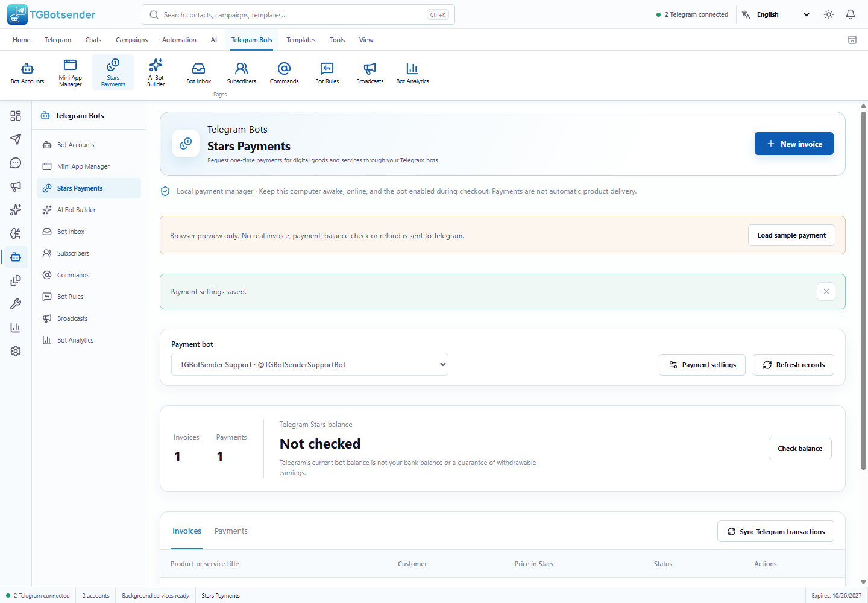Open the Home menu tab
This screenshot has width=868, height=603.
[x=21, y=40]
